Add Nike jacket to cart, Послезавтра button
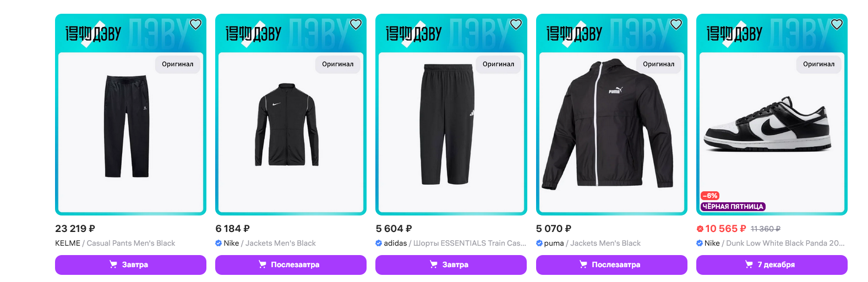The height and width of the screenshot is (282, 868). (x=291, y=264)
